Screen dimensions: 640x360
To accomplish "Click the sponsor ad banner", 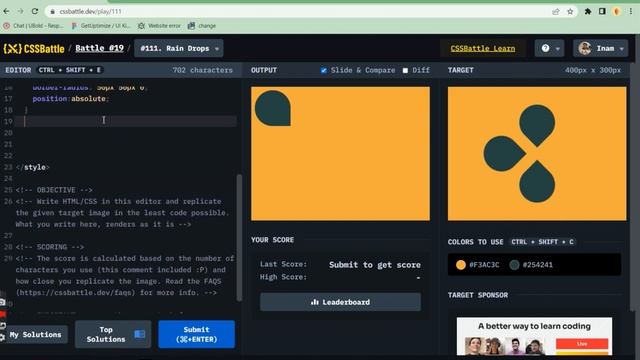I will 534,336.
